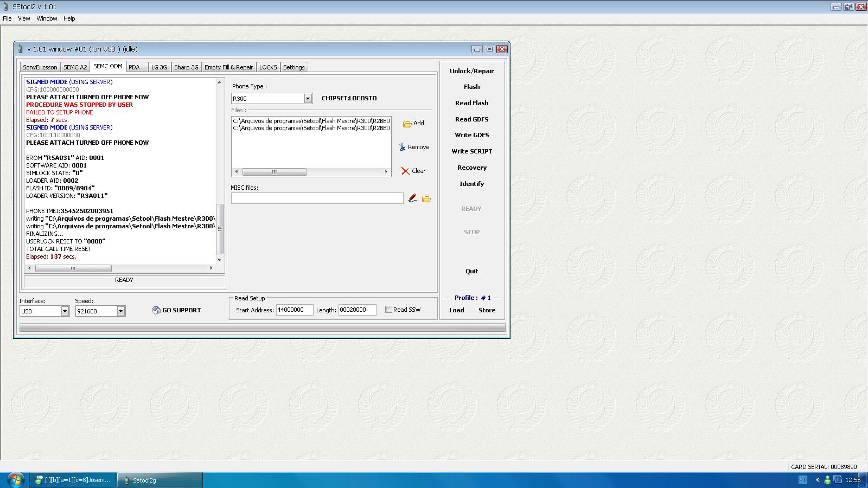Click the MISC files edit pen icon
Viewport: 868px width, 488px height.
pyautogui.click(x=412, y=198)
